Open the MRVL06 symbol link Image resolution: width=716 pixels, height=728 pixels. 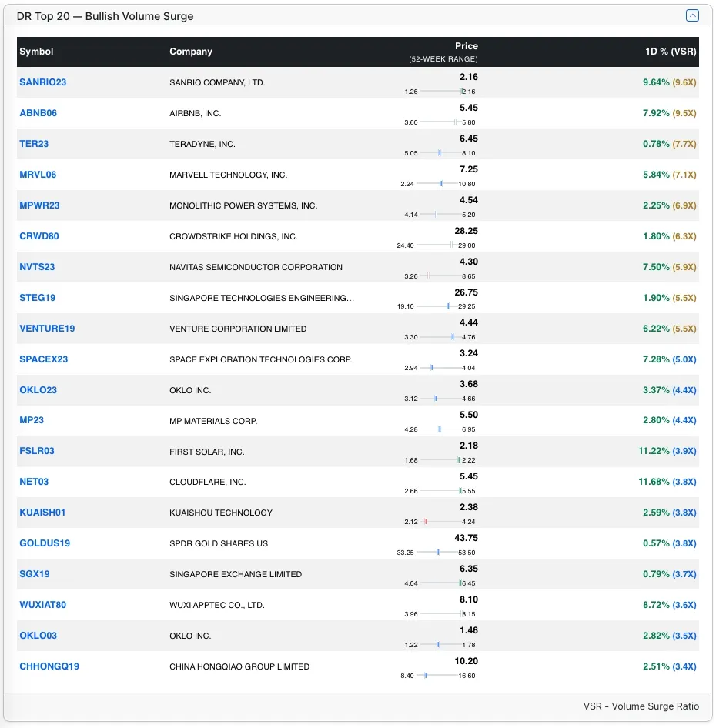(38, 175)
